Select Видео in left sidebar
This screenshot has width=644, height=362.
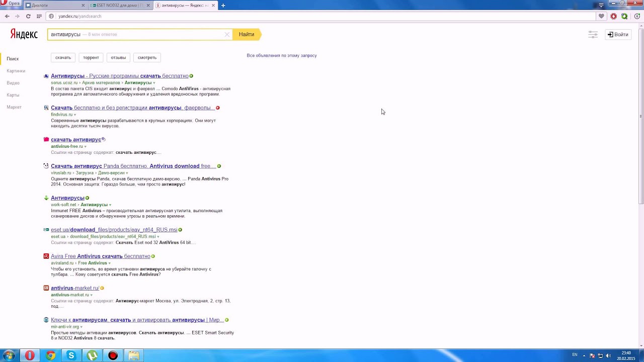pyautogui.click(x=13, y=83)
